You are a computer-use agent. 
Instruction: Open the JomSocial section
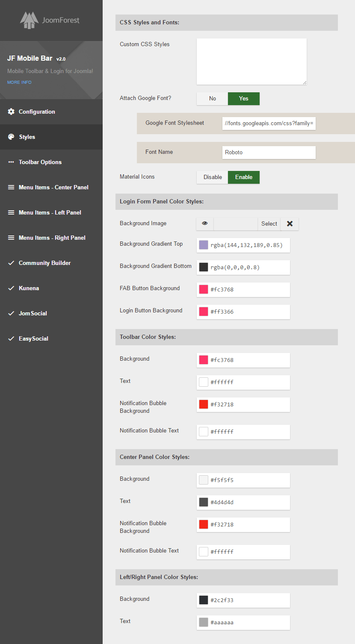tap(33, 313)
